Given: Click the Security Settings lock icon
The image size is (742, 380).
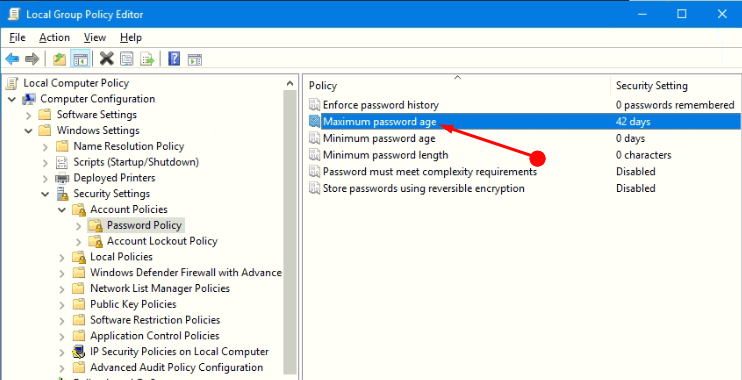Looking at the screenshot, I should 62,194.
